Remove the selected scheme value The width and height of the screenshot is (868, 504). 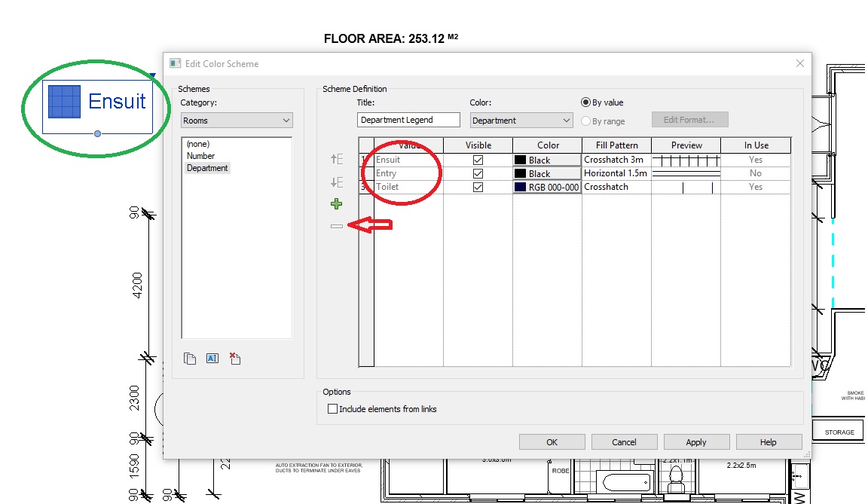pos(336,225)
